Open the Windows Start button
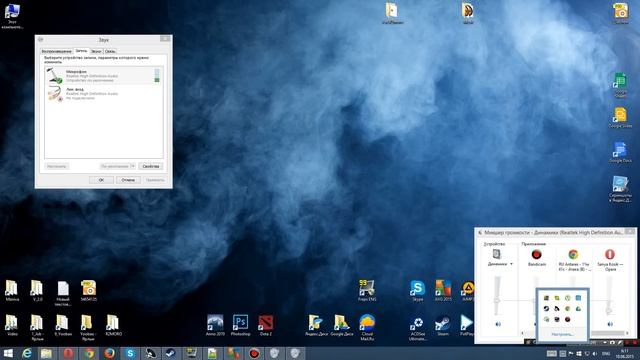Viewport: 640px width, 360px height. click(8, 353)
